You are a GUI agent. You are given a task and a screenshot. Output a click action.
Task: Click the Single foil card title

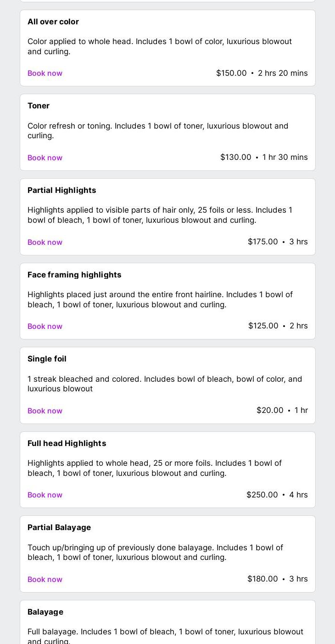47,359
